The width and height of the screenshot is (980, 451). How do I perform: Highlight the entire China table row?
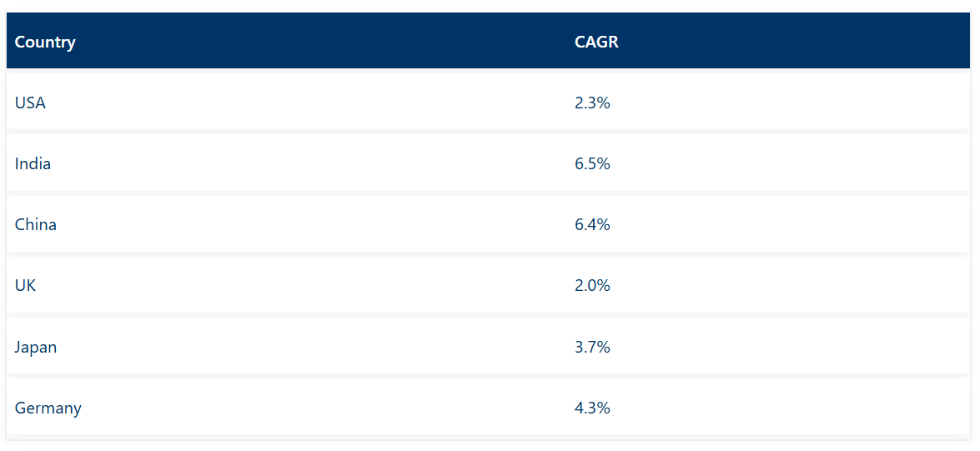334,225
